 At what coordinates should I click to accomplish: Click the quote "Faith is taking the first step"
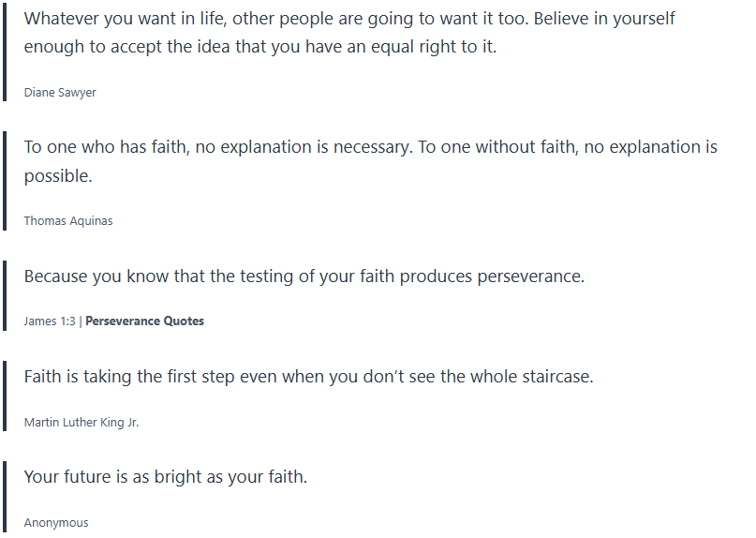(309, 377)
